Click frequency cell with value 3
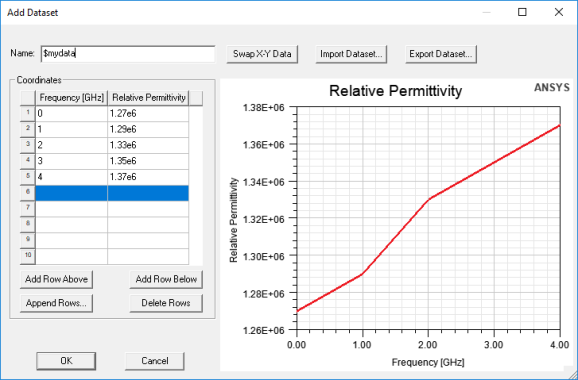578x380 pixels. 72,161
